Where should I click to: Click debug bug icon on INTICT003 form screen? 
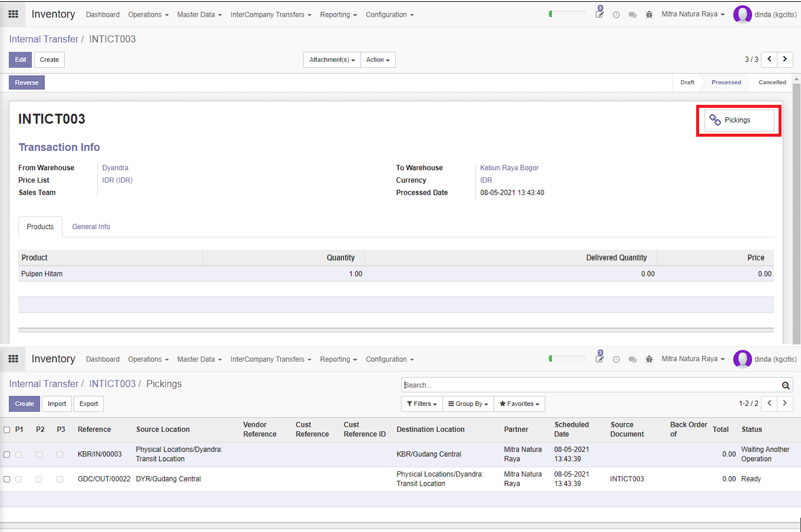pyautogui.click(x=649, y=15)
